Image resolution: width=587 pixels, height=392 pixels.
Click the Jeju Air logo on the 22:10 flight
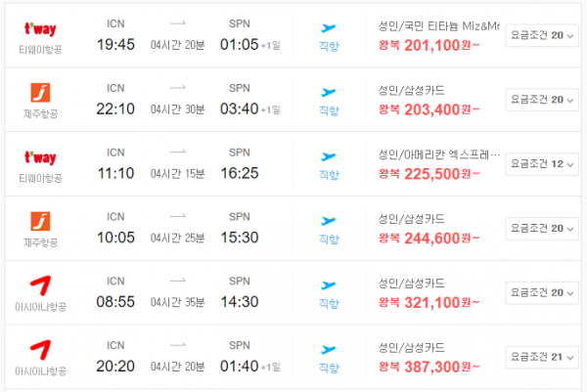40,93
